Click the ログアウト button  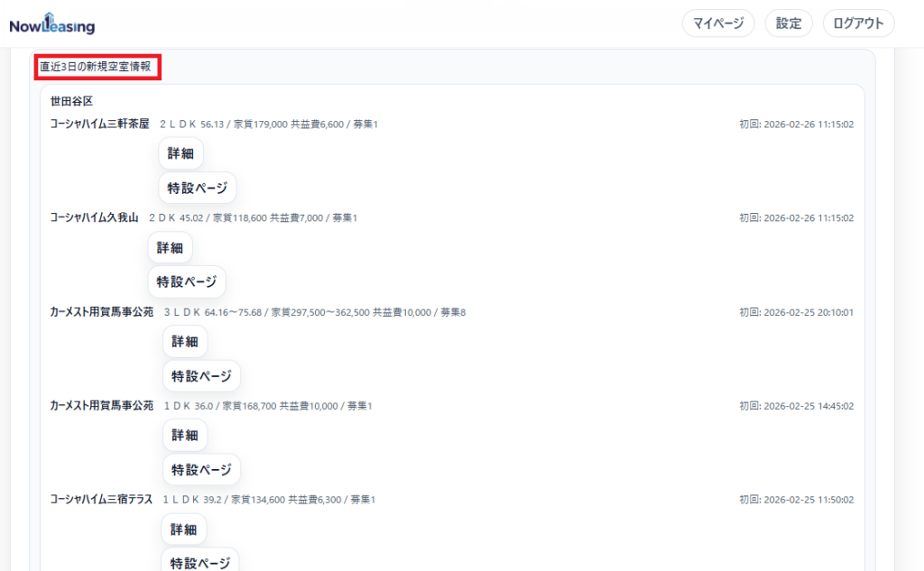coord(858,23)
